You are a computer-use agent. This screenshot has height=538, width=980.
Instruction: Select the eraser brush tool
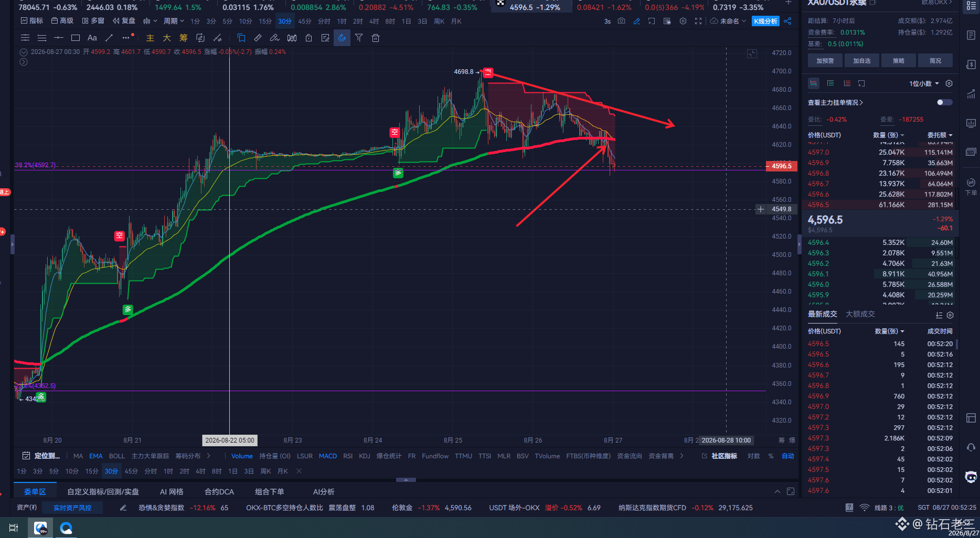[274, 38]
